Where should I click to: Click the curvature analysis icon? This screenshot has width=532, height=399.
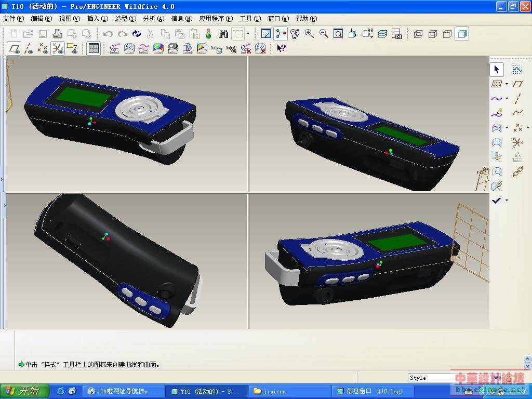pos(115,48)
